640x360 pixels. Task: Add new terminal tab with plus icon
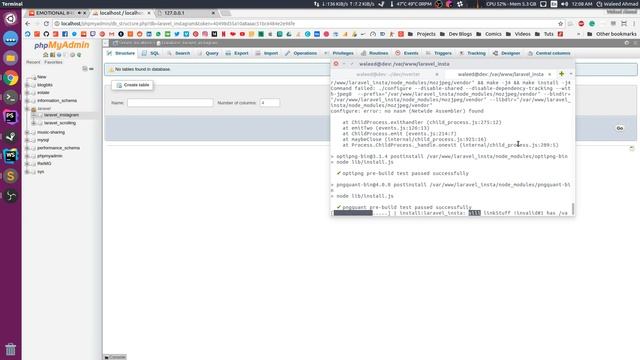point(562,74)
